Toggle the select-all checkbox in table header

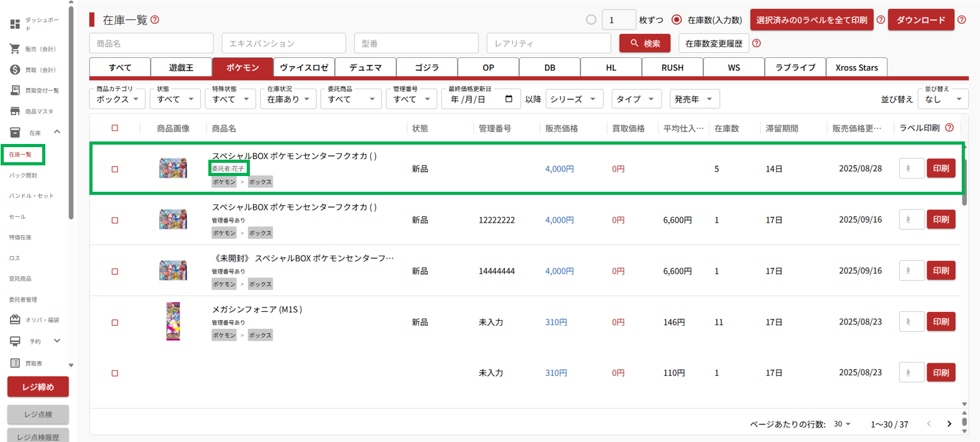click(x=115, y=128)
